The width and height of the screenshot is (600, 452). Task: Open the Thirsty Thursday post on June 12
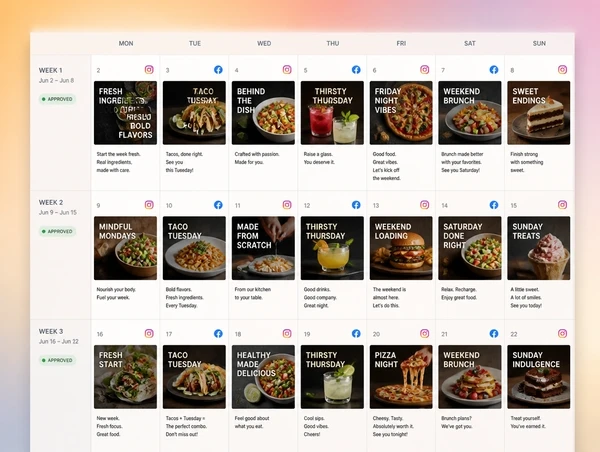pyautogui.click(x=332, y=248)
